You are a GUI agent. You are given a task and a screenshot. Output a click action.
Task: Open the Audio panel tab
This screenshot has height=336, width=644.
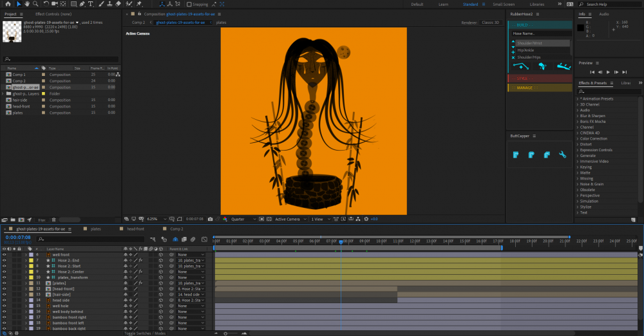click(604, 14)
